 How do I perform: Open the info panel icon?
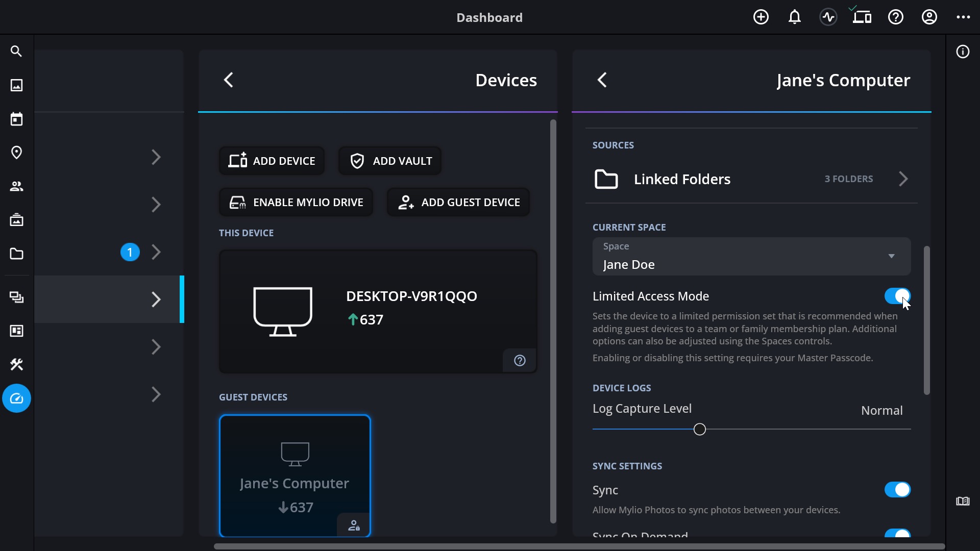click(963, 52)
